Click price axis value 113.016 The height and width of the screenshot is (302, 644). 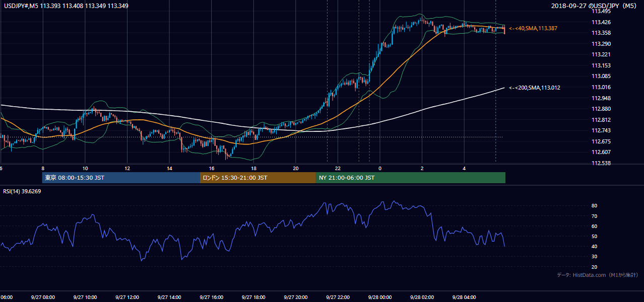(x=601, y=87)
